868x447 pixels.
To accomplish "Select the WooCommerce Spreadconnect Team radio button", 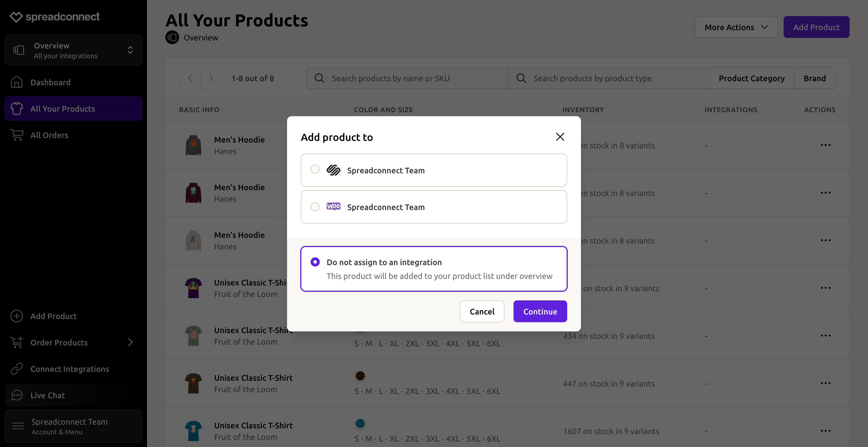I will 315,207.
